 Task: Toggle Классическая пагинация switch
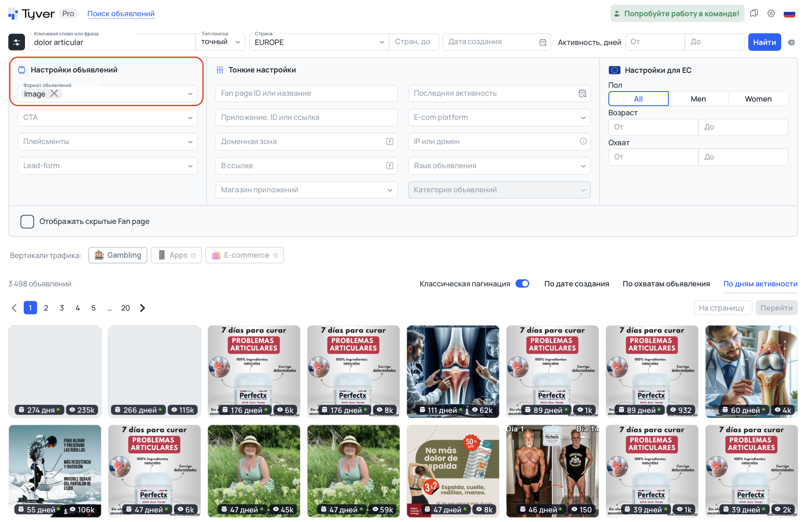tap(522, 284)
